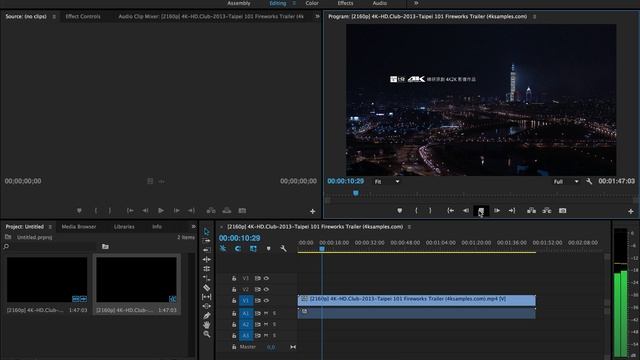Screen dimensions: 640x360
Task: Switch to the Effects workspace
Action: pos(345,3)
